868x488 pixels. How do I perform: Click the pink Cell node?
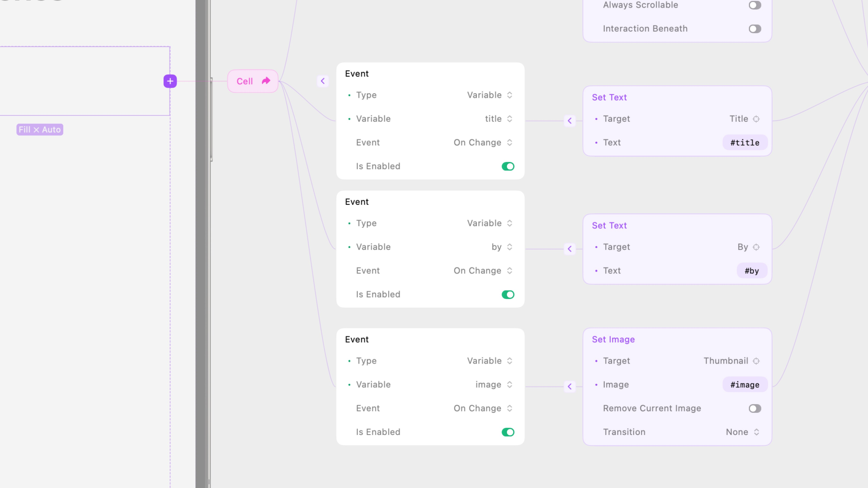click(245, 81)
